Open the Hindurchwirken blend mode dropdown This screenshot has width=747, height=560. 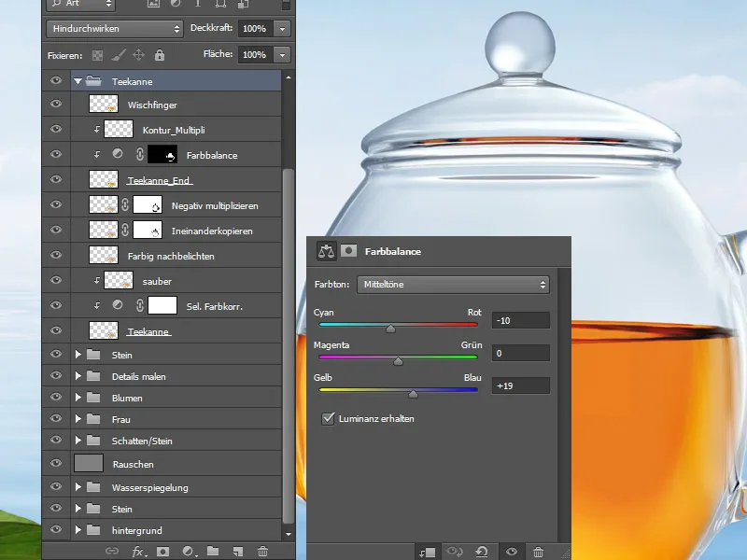point(115,29)
